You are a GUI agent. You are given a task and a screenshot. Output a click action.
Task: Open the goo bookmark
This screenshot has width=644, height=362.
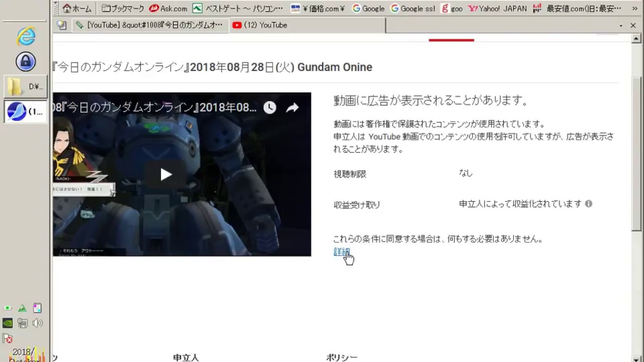[x=452, y=9]
